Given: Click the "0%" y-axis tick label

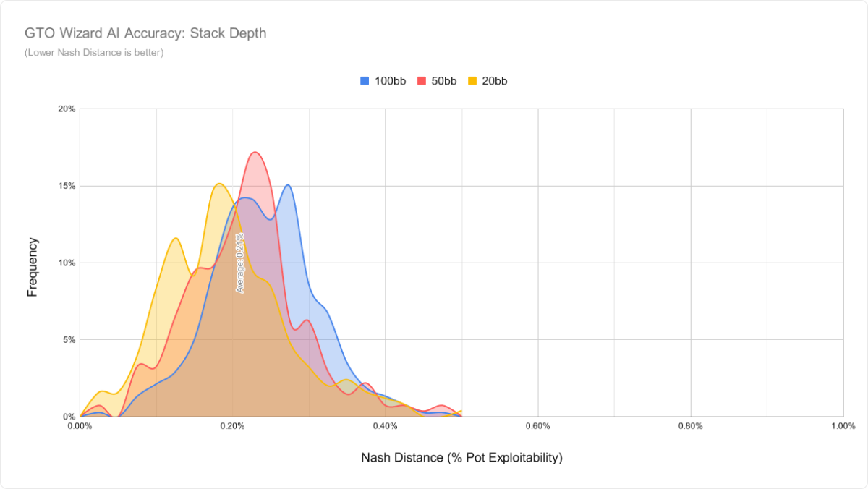Looking at the screenshot, I should (69, 417).
